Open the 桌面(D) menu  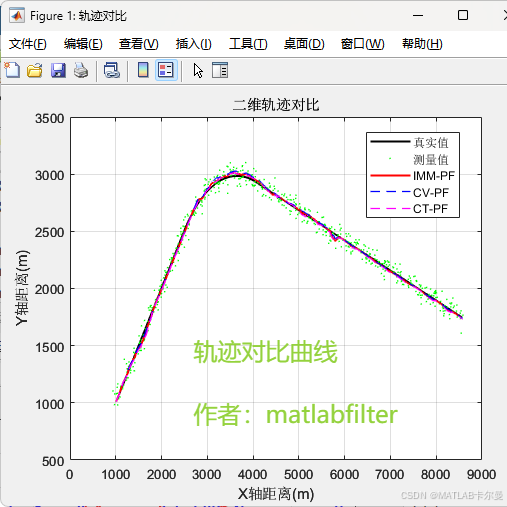click(304, 44)
